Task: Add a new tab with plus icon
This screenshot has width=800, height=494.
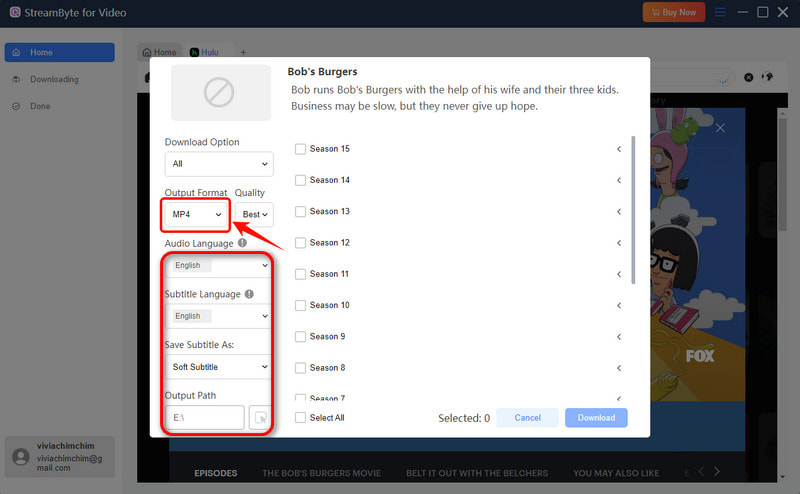Action: (x=243, y=52)
